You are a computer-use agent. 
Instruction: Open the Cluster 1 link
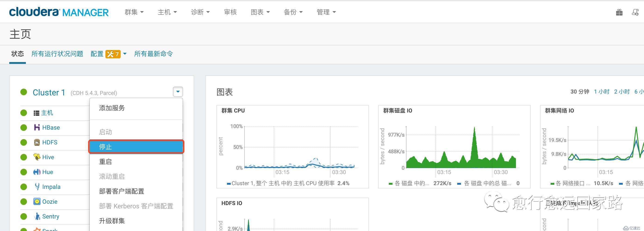[x=49, y=92]
